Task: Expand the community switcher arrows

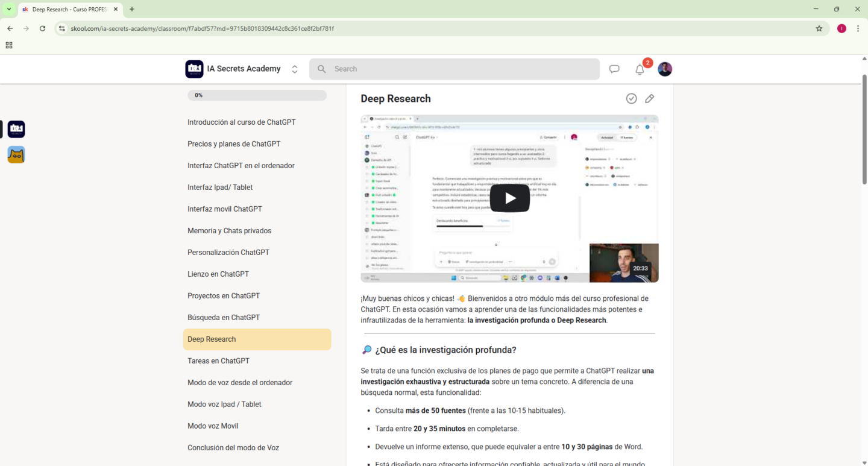Action: (295, 69)
